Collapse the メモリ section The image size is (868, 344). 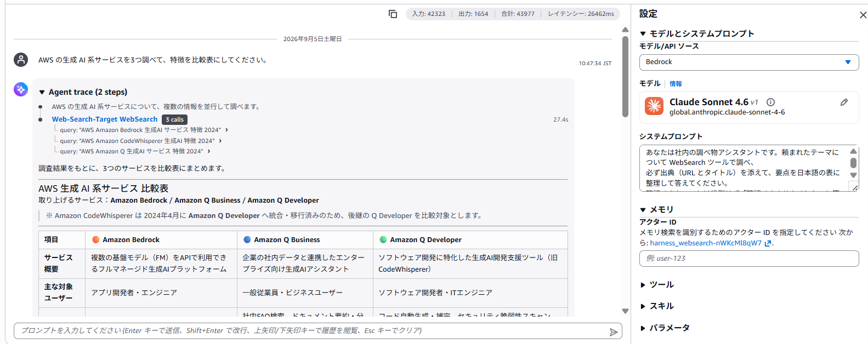(643, 210)
